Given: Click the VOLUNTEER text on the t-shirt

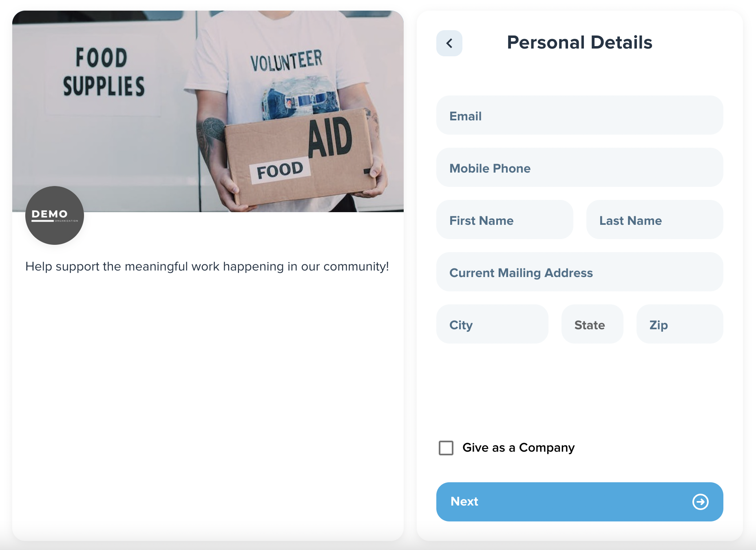Looking at the screenshot, I should click(x=286, y=60).
